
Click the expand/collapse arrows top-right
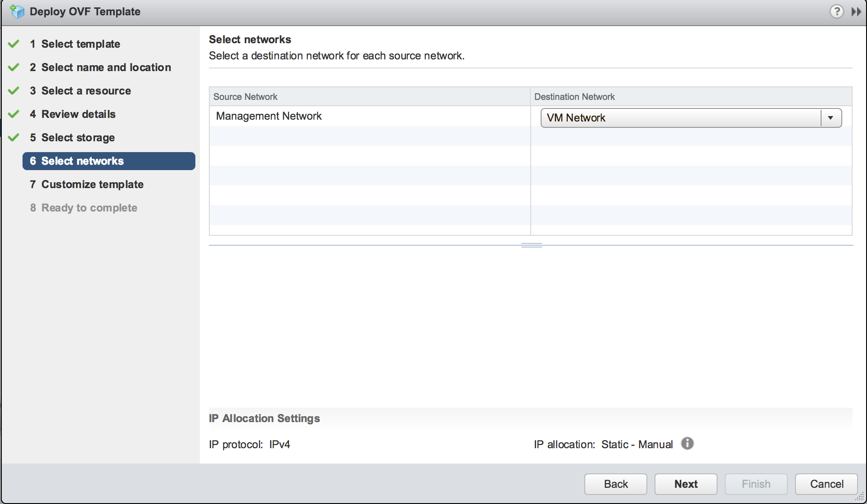coord(856,11)
